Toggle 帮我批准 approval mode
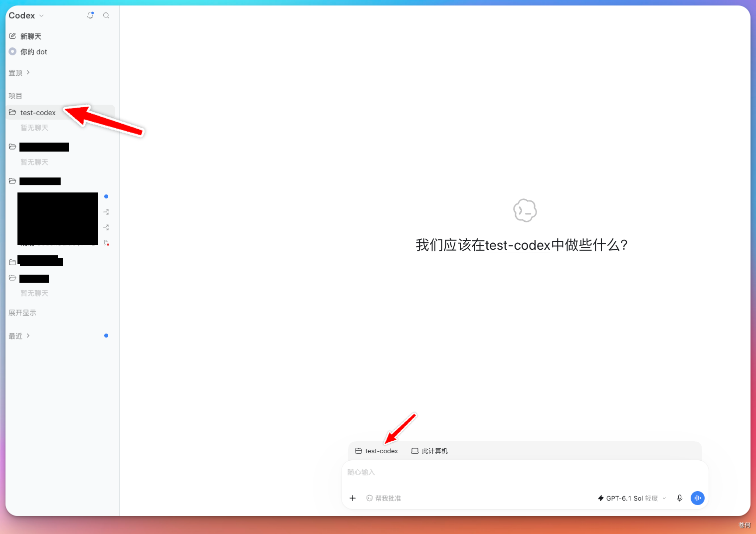This screenshot has width=756, height=534. tap(383, 498)
